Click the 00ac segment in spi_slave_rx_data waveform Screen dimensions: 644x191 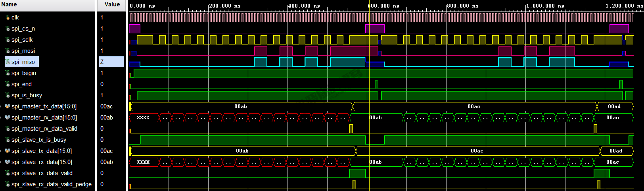613,162
